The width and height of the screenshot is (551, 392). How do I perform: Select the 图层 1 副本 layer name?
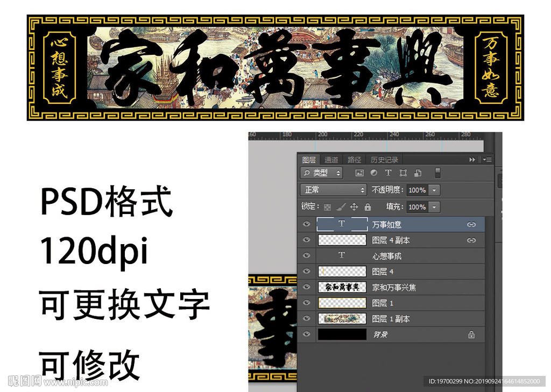391,318
